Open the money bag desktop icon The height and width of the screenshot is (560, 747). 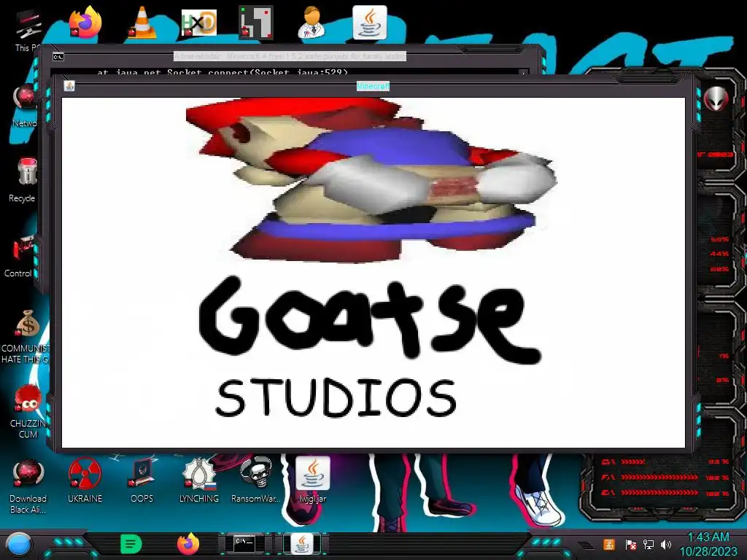click(x=28, y=336)
